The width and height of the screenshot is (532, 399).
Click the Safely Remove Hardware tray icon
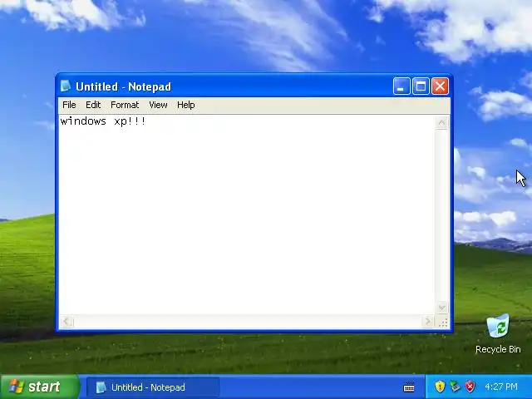455,387
